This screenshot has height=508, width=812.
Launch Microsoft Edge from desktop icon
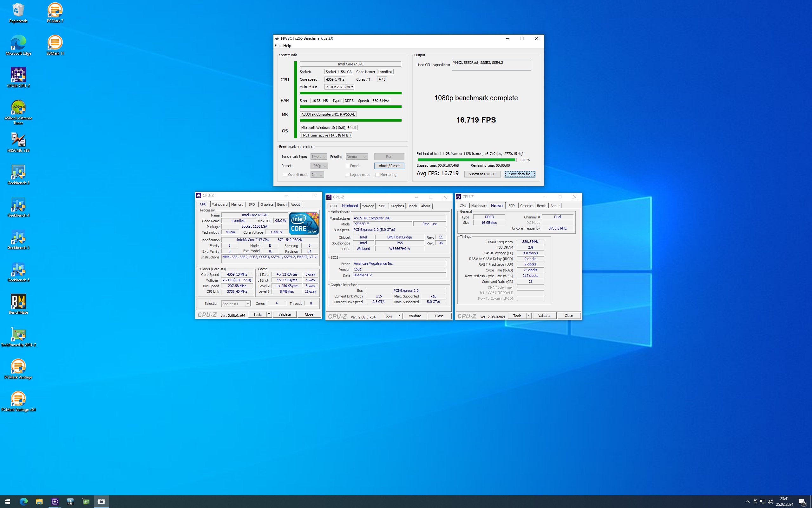[x=18, y=45]
